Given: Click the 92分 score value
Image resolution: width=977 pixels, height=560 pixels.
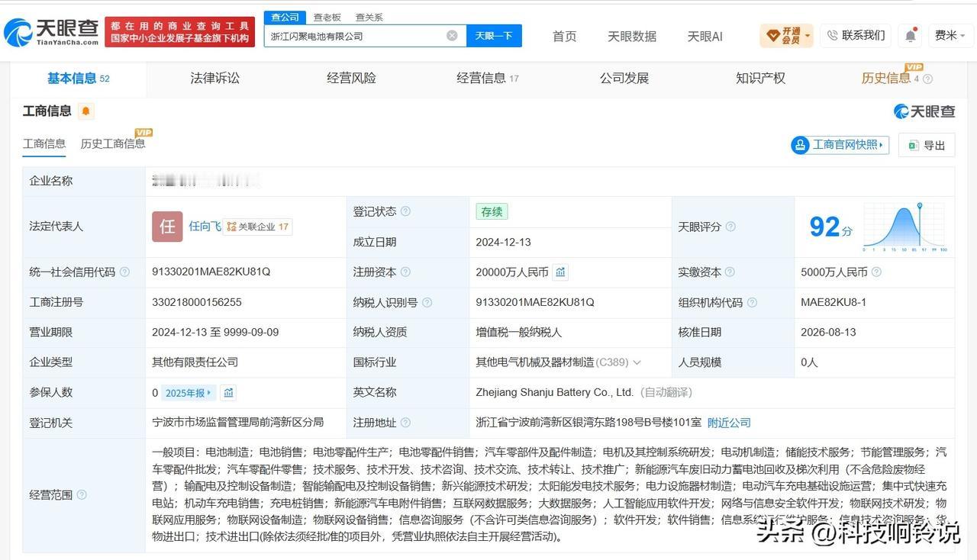Looking at the screenshot, I should point(831,227).
